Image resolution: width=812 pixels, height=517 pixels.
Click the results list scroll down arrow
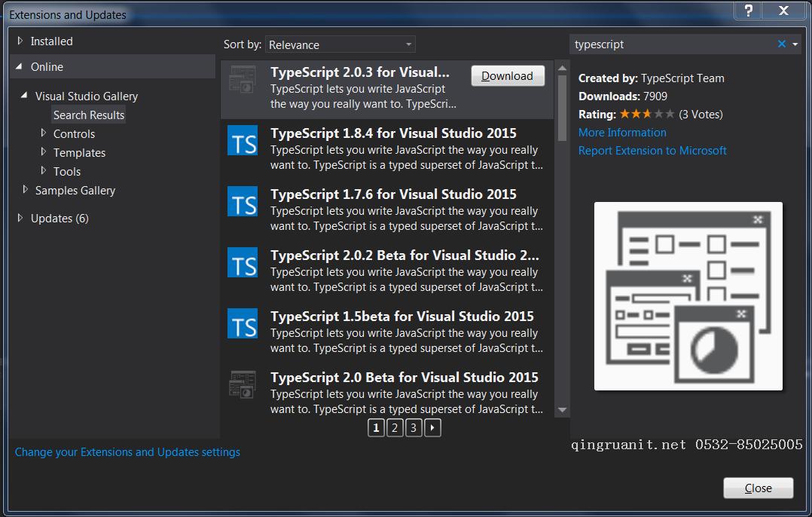(562, 410)
